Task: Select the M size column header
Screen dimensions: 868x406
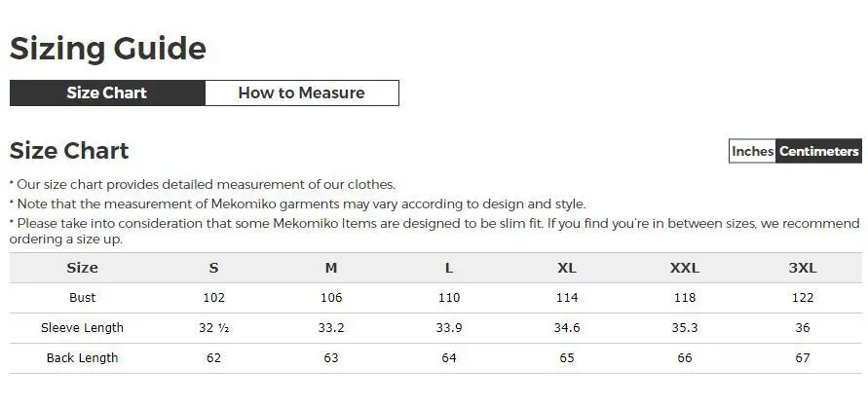Action: [331, 268]
